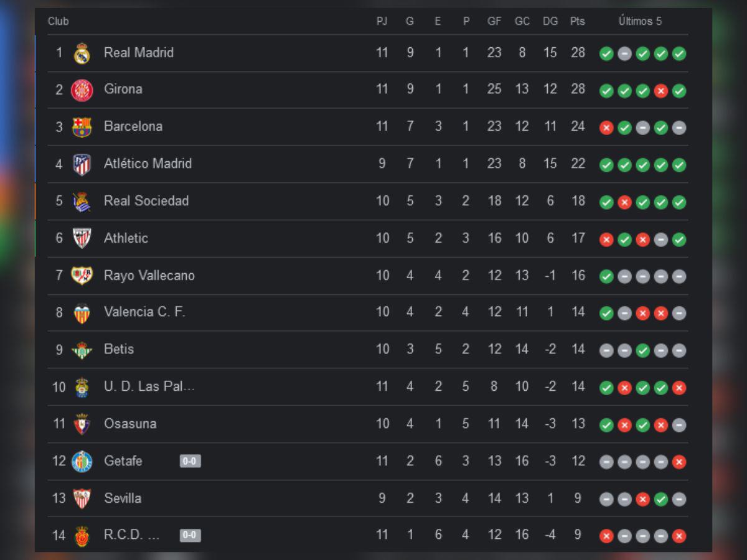Sort the table by the Club column
Screen dimensions: 747x560
click(59, 21)
